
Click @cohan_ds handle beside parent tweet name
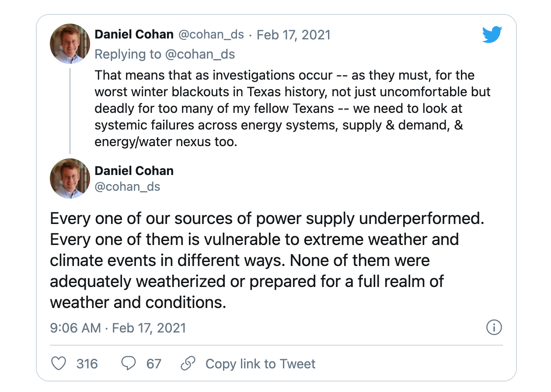[x=211, y=35]
